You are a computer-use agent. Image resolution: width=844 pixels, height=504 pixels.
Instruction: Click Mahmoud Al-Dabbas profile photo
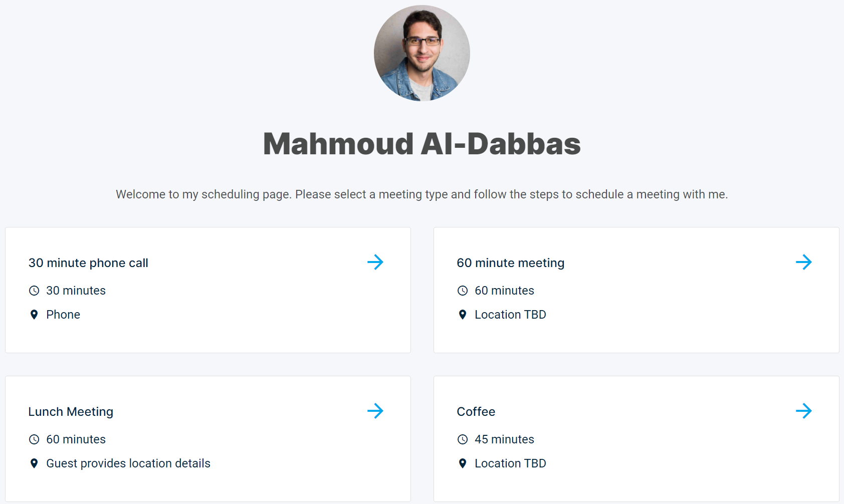[x=422, y=53]
